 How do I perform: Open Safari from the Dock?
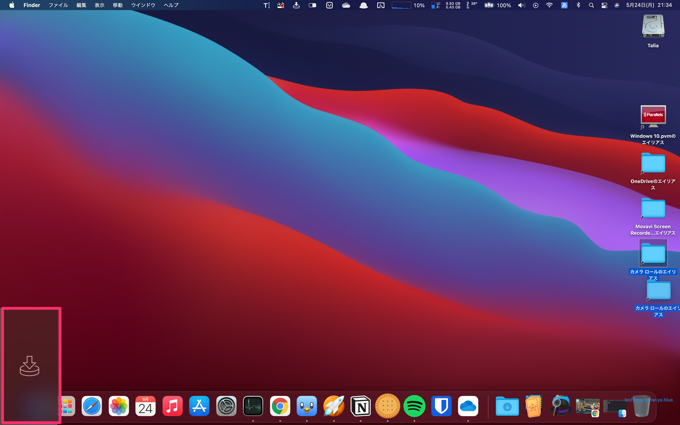coord(92,406)
